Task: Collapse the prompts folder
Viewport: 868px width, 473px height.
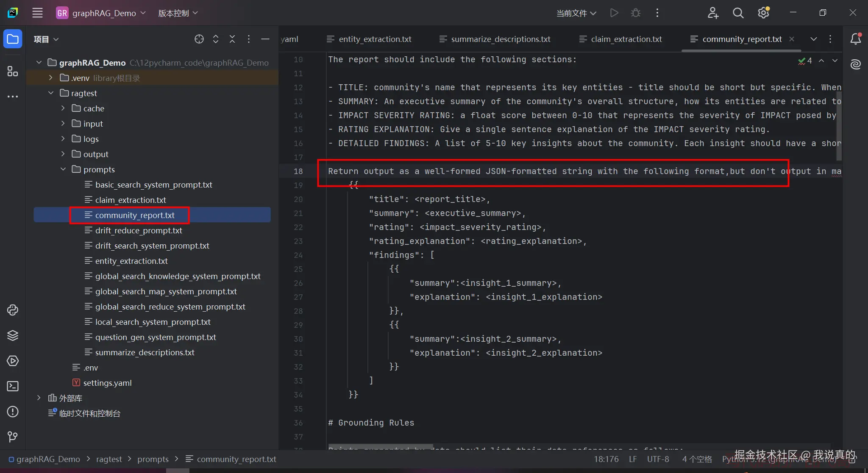Action: [x=63, y=169]
